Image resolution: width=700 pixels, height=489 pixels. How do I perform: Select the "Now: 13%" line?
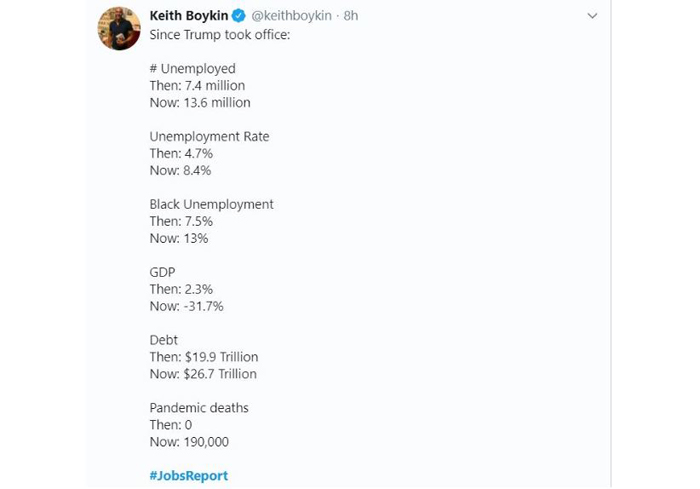click(x=179, y=238)
